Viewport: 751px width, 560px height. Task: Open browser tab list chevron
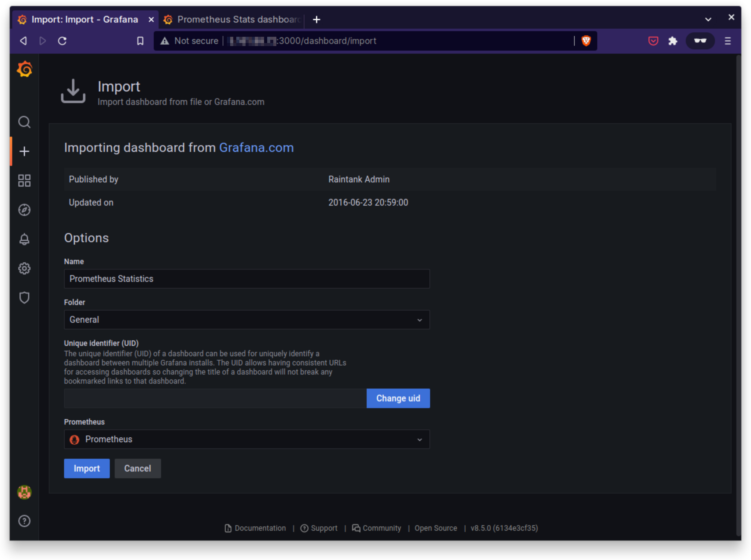pos(708,20)
